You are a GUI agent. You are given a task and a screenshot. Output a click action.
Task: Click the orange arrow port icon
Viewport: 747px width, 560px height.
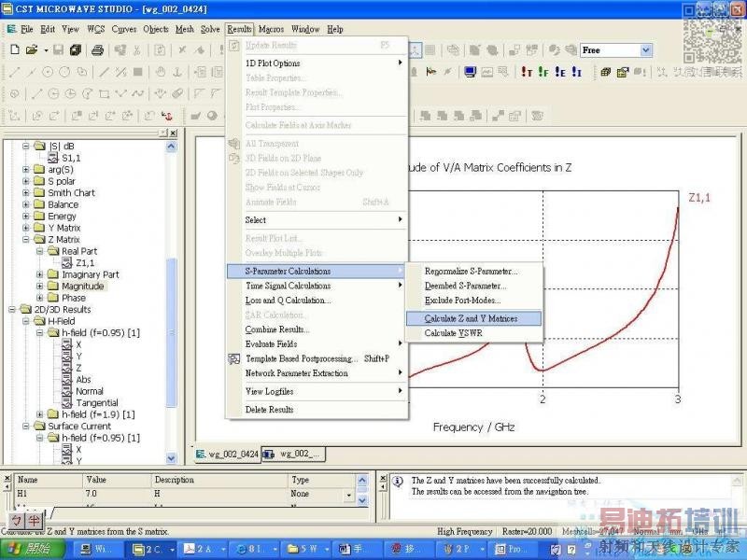430,72
